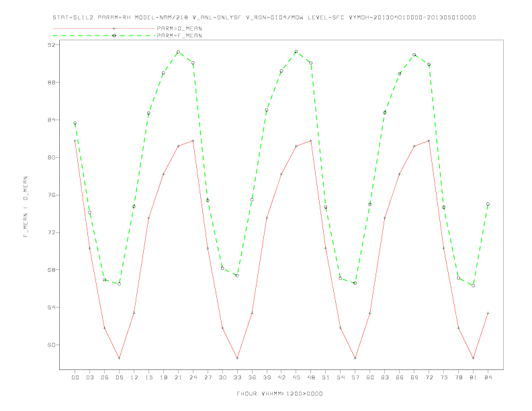Click the x-axis tick label 15
Image resolution: width=532 pixels, height=411 pixels.
pos(148,377)
